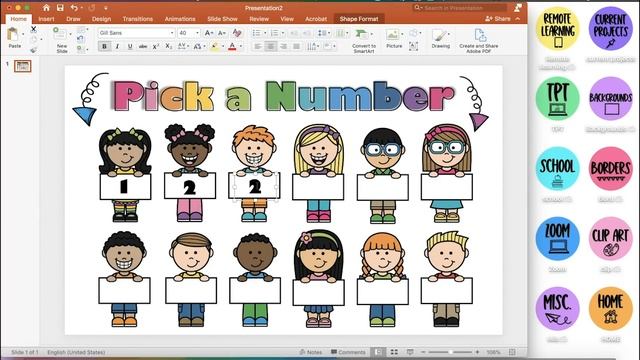This screenshot has width=640, height=360.
Task: Click the zoom slider in status bar
Action: (x=450, y=352)
